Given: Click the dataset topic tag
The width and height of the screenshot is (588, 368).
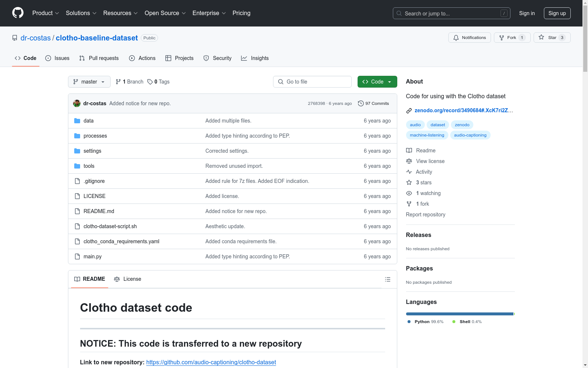Looking at the screenshot, I should pos(438,125).
